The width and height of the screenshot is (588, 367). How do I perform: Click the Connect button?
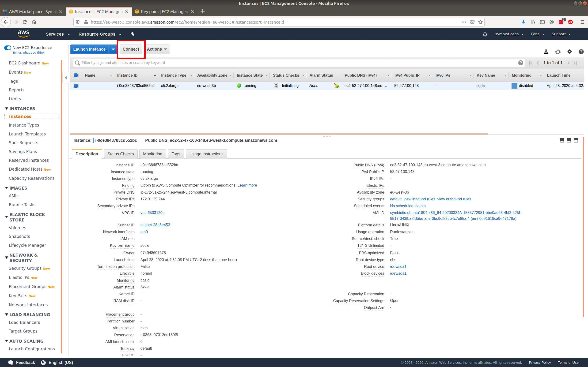[x=131, y=49]
